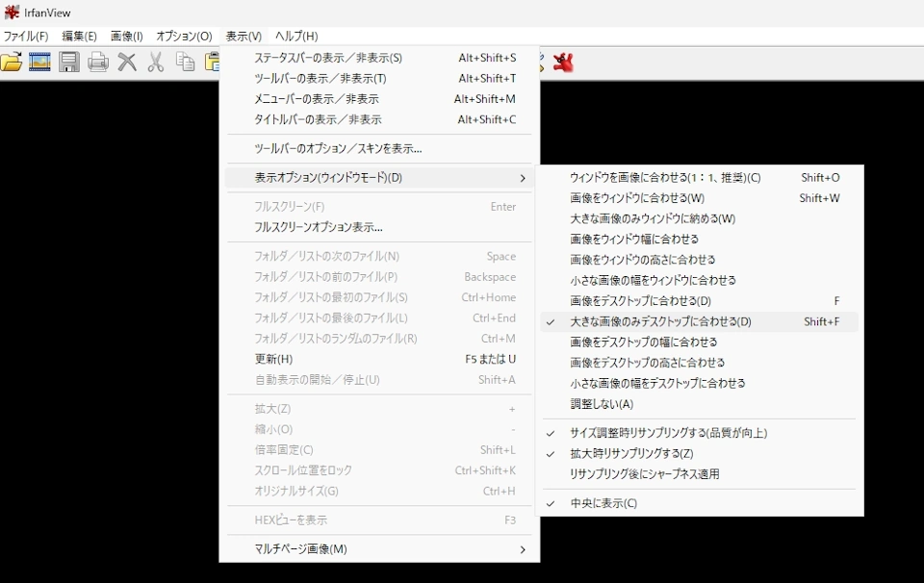
Task: Select 画像をデスクトップに合わせる(D)
Action: tap(700, 301)
